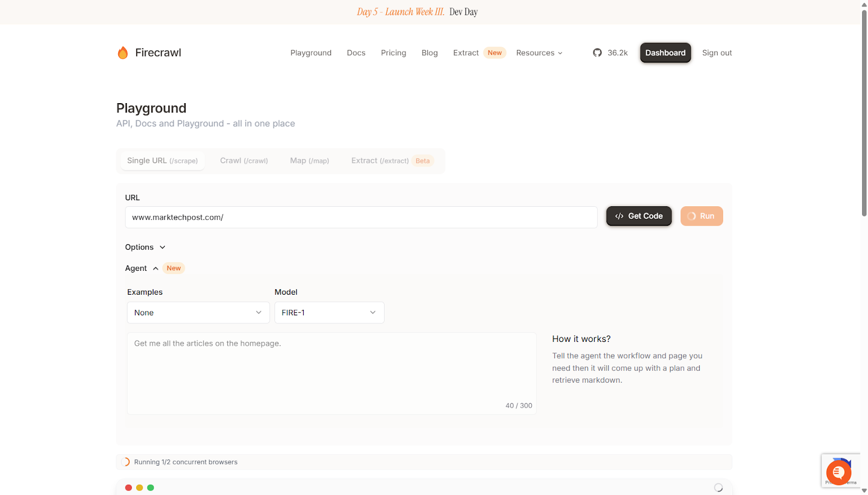Expand the Resources menu
868x495 pixels.
[539, 53]
